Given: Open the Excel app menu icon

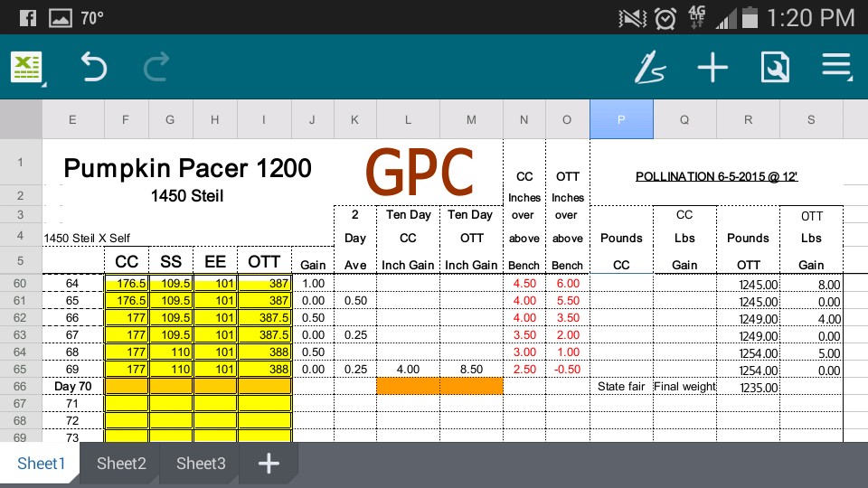Looking at the screenshot, I should (27, 68).
